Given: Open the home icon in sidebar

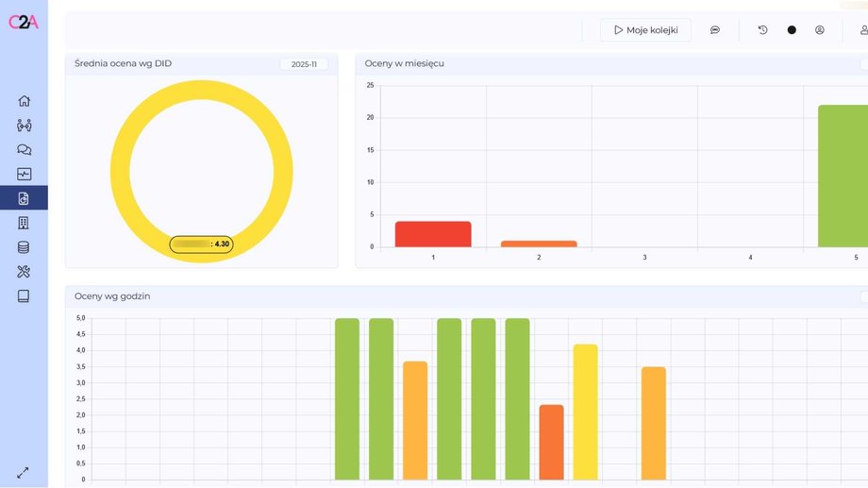Looking at the screenshot, I should click(24, 101).
